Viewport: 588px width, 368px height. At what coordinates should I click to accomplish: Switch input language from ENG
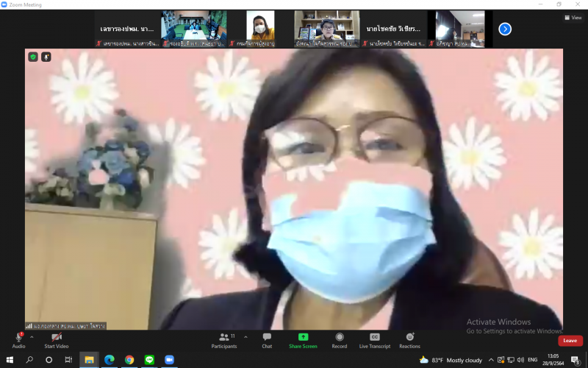coord(532,360)
